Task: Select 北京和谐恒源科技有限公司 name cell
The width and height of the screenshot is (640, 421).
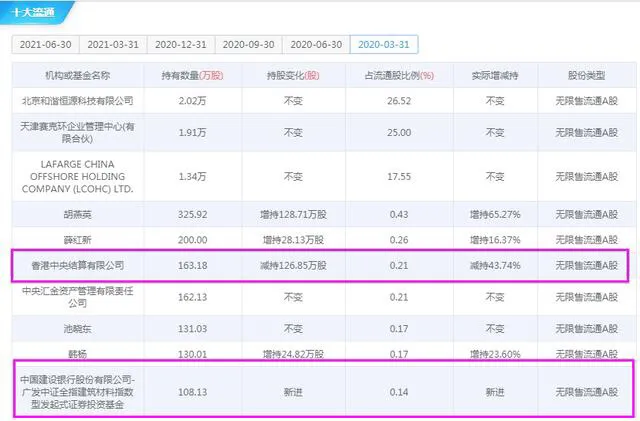Action: coord(78,100)
